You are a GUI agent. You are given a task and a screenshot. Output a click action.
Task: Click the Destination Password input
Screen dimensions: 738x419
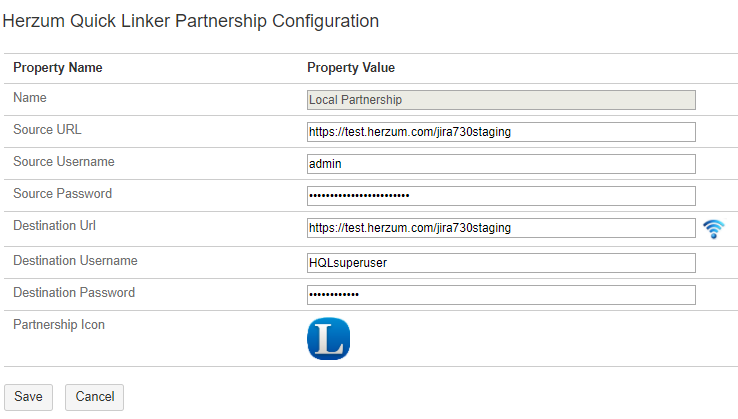coord(501,295)
